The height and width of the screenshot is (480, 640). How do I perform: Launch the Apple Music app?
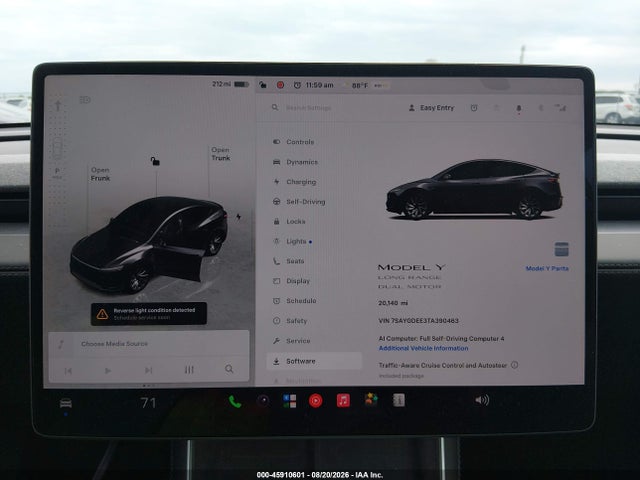click(x=343, y=401)
